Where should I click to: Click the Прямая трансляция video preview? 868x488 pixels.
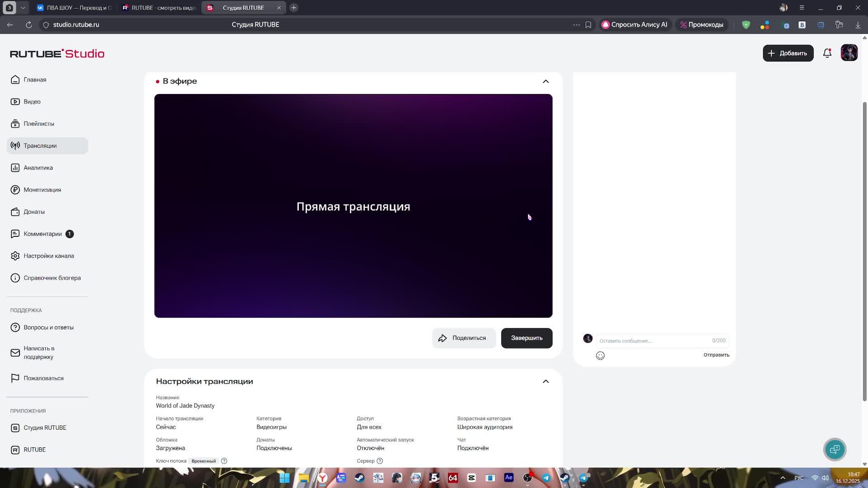[353, 206]
